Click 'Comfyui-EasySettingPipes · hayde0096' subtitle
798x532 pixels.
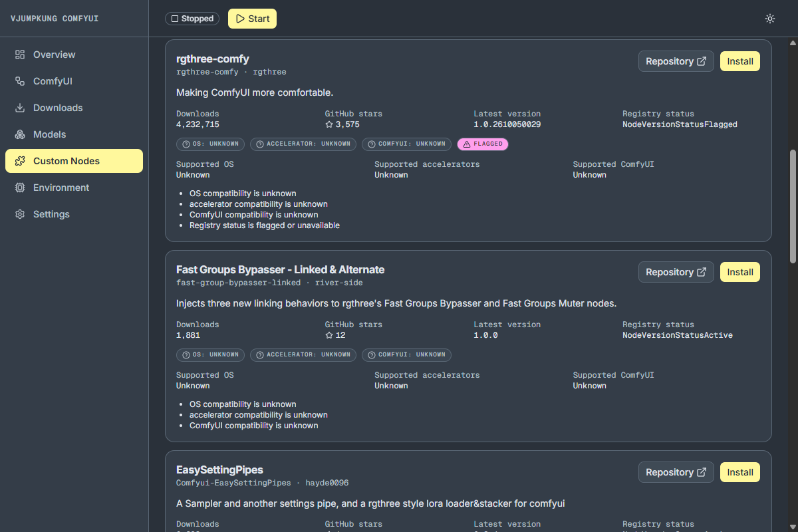(263, 483)
